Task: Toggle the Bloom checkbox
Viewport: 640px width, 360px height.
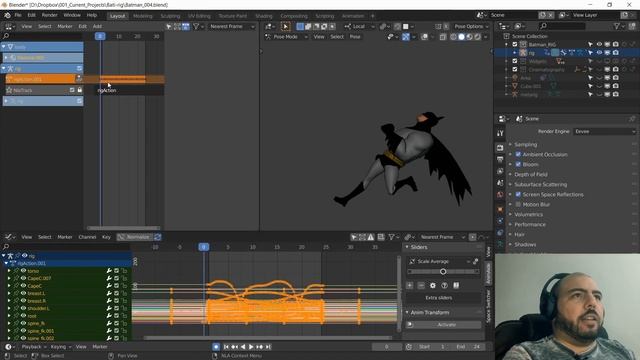Action: [518, 164]
